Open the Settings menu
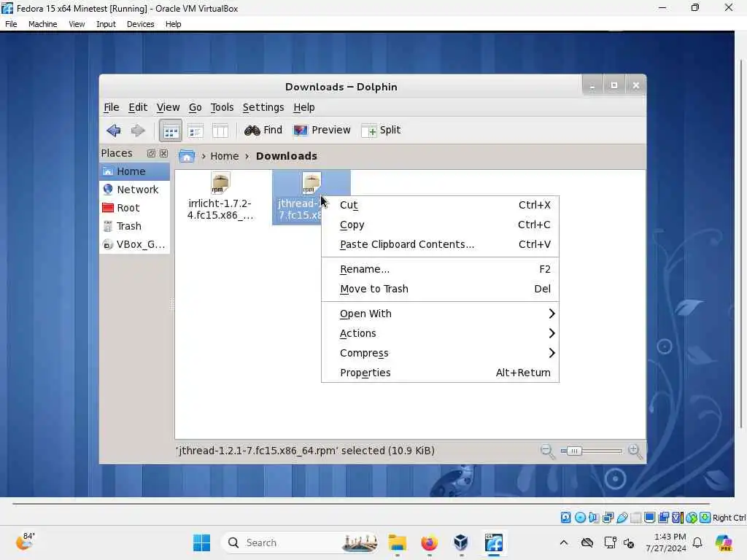Image resolution: width=747 pixels, height=560 pixels. tap(263, 107)
